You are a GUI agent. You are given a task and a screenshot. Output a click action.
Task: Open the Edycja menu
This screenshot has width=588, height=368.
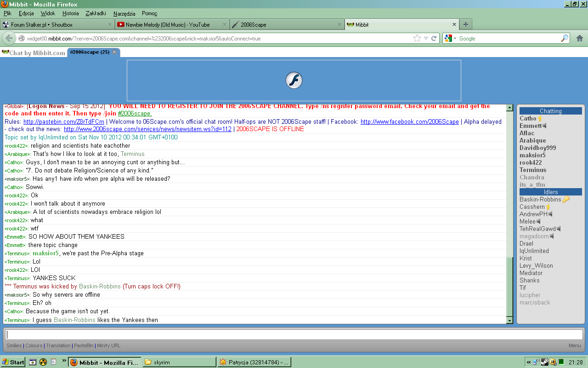pos(26,13)
